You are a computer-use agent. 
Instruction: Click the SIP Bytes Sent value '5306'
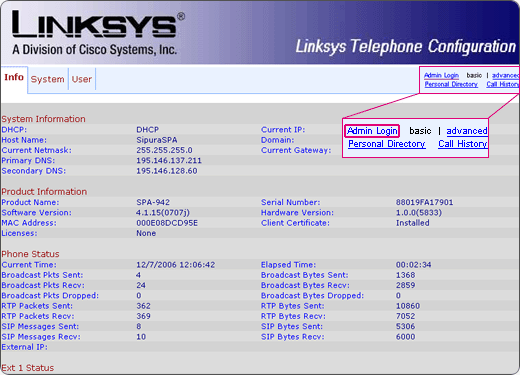pyautogui.click(x=405, y=327)
